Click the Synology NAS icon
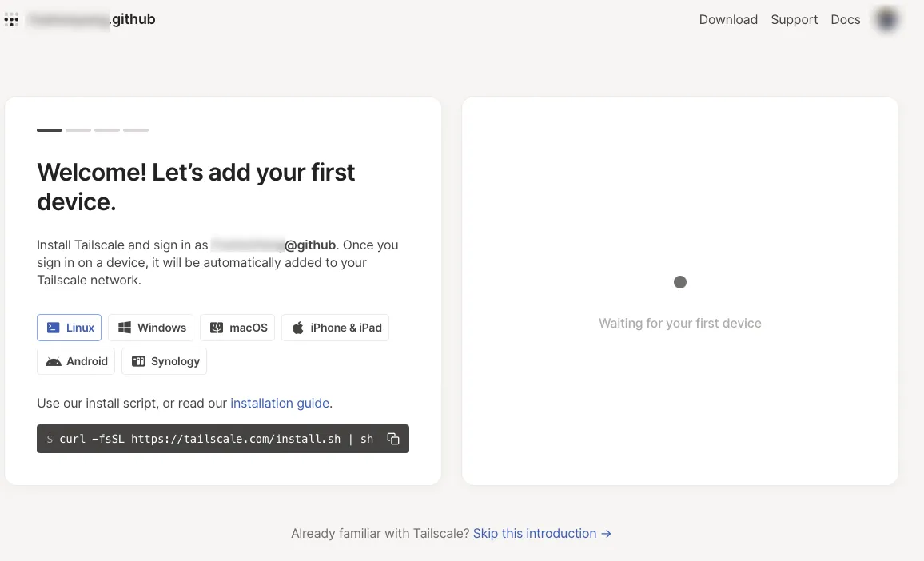Viewport: 924px width, 561px height. (138, 361)
